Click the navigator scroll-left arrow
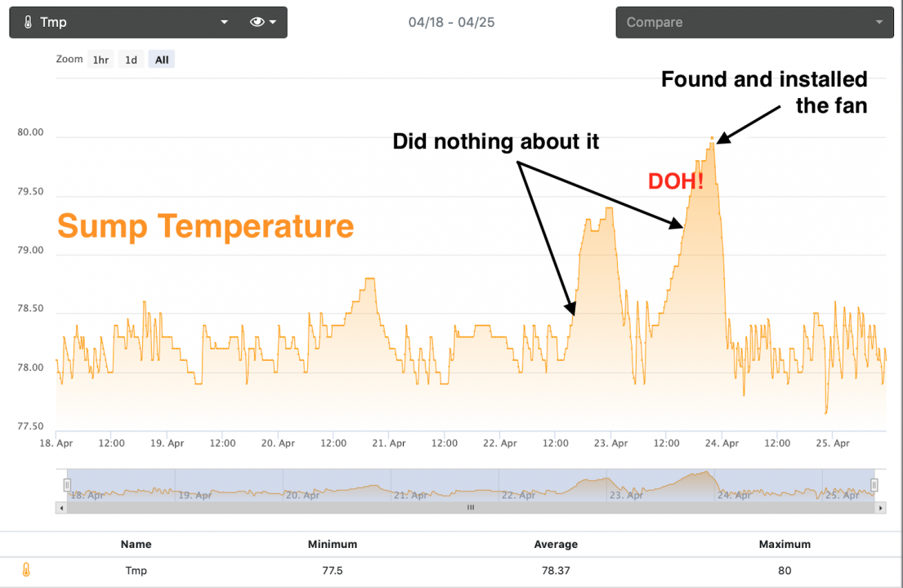Screen dimensions: 903x588 click(60, 507)
